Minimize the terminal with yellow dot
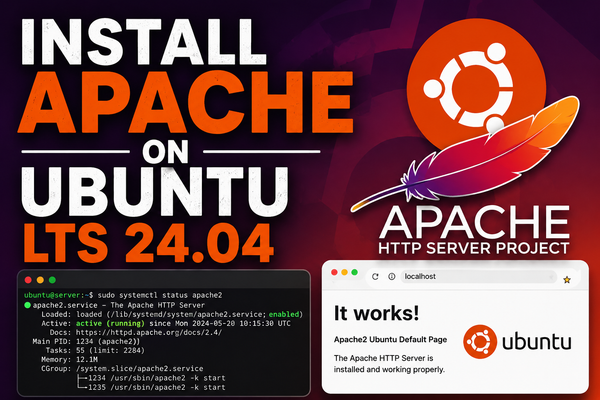The image size is (600, 400). coord(40,280)
